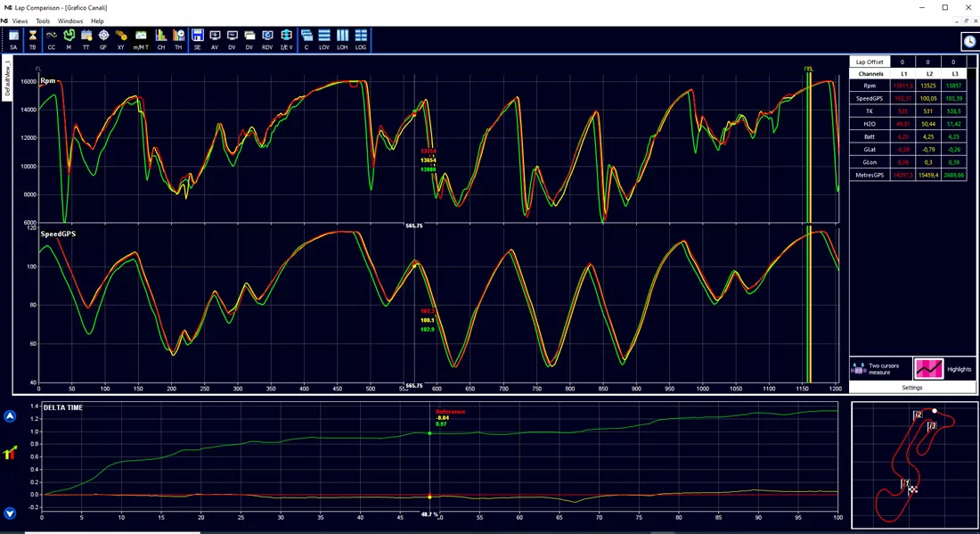Click the blue up arrow beside delta time
Viewport: 980px width, 534px height.
pos(10,416)
